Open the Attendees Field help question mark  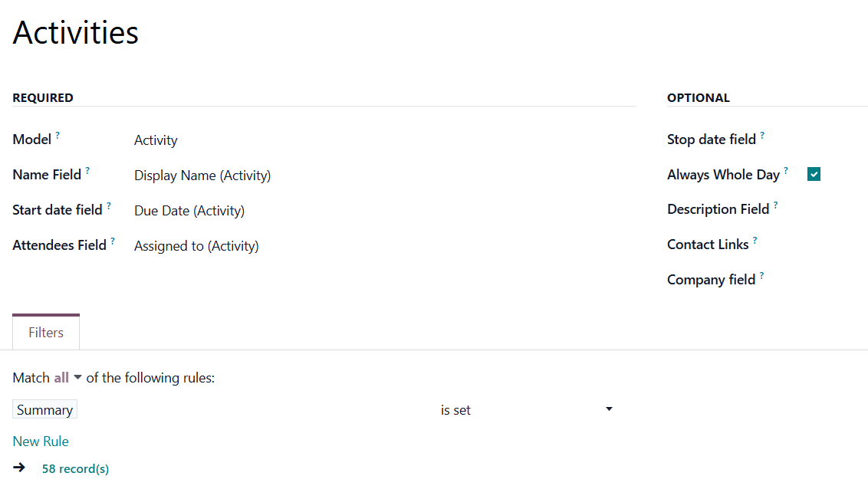[x=113, y=241]
